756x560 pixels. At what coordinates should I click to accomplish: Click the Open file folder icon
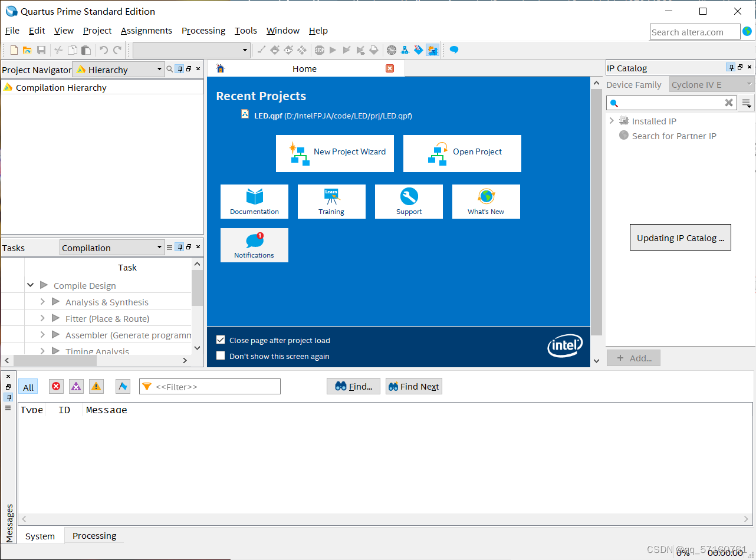[27, 50]
